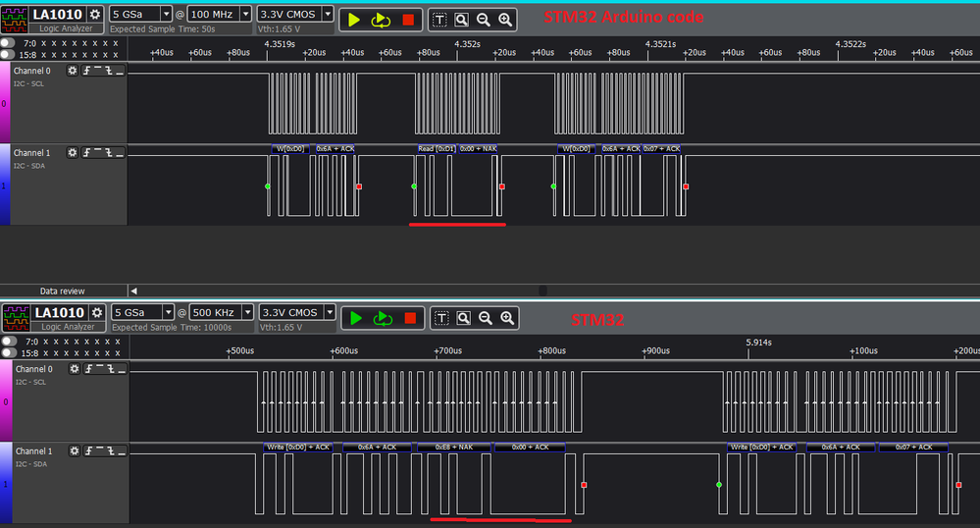The width and height of the screenshot is (980, 528).
Task: Set falling edge trigger on bottom Channel 1
Action: pos(111,451)
